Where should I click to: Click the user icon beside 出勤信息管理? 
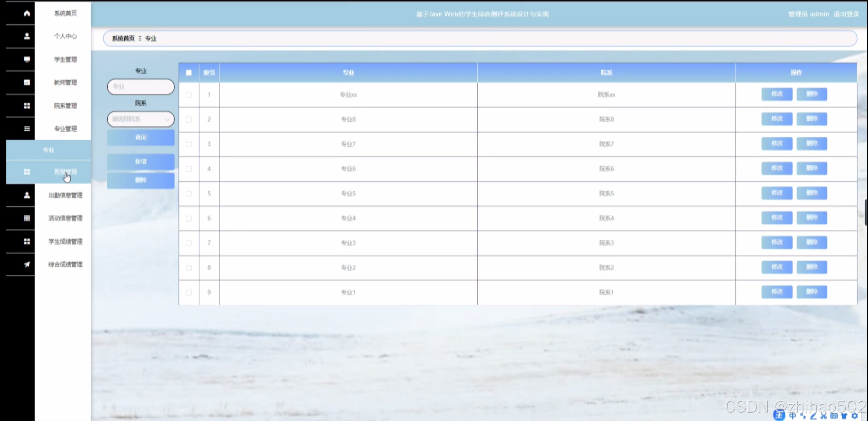tap(27, 195)
